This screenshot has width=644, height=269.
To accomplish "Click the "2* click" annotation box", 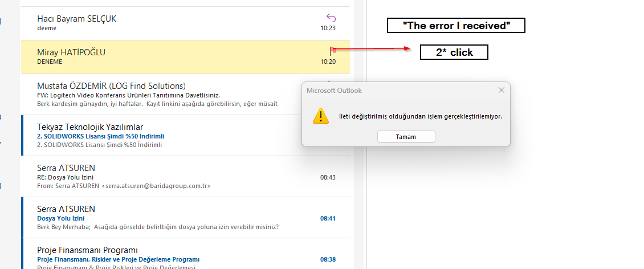I will [454, 52].
